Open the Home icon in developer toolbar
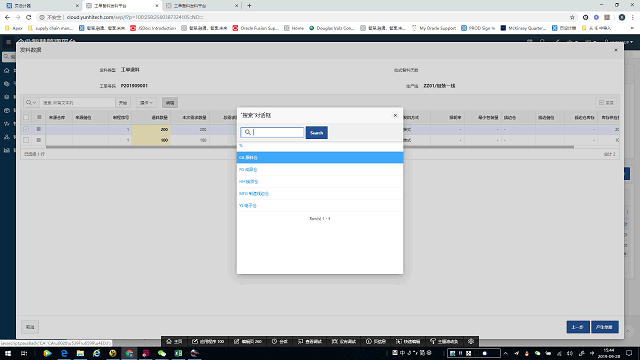Screen dimensions: 640x360 [x=174, y=341]
